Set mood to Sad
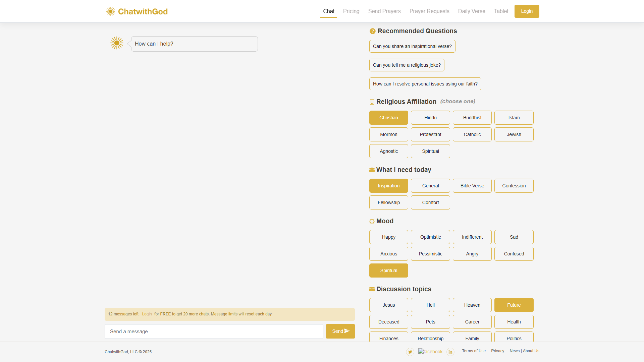This screenshot has height=362, width=644. 514,237
